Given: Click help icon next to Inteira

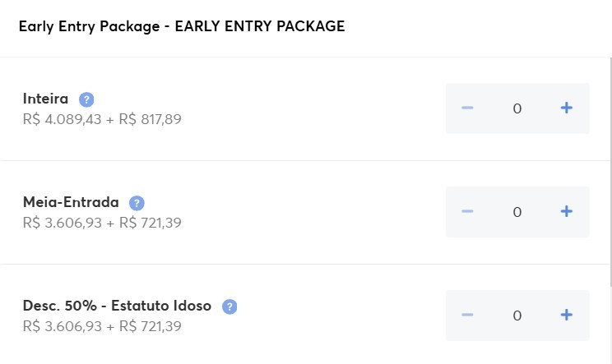Looking at the screenshot, I should tap(86, 99).
